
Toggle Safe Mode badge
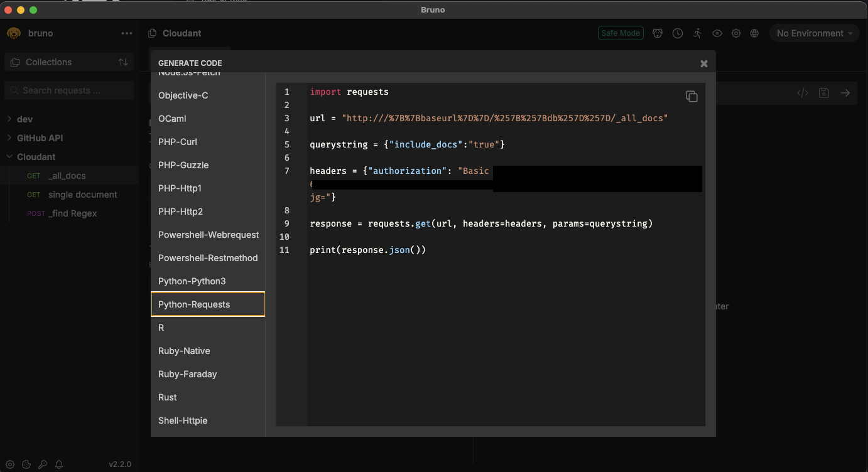[620, 33]
